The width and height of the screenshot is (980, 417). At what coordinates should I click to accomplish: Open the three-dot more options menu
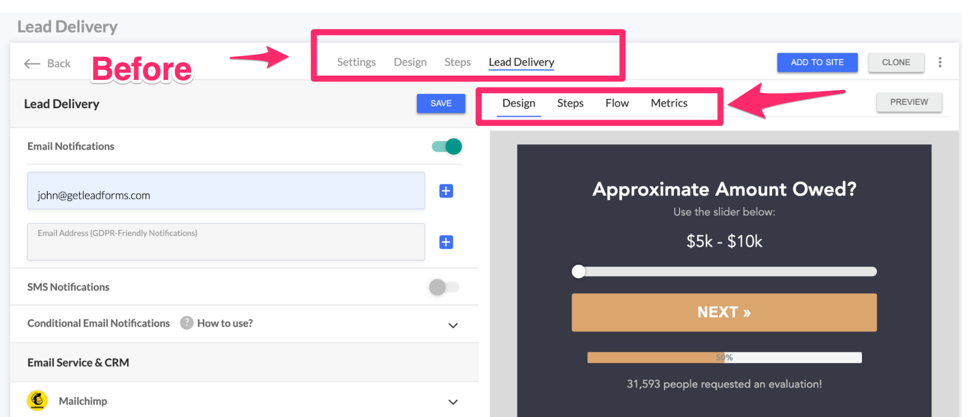[940, 62]
